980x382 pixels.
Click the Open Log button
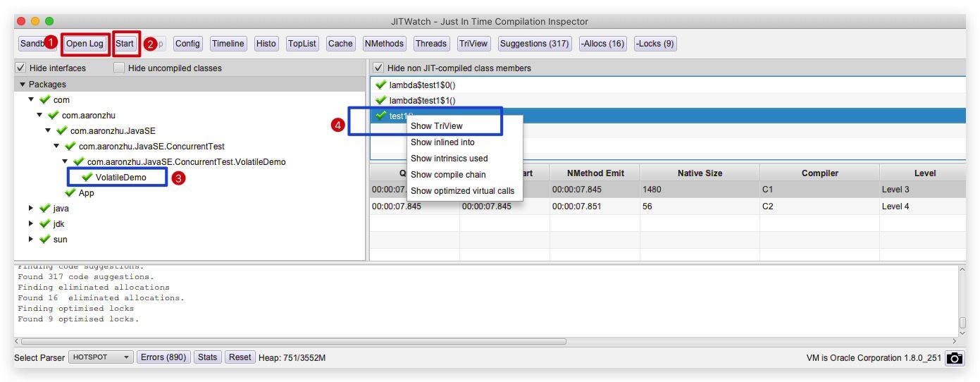(85, 44)
